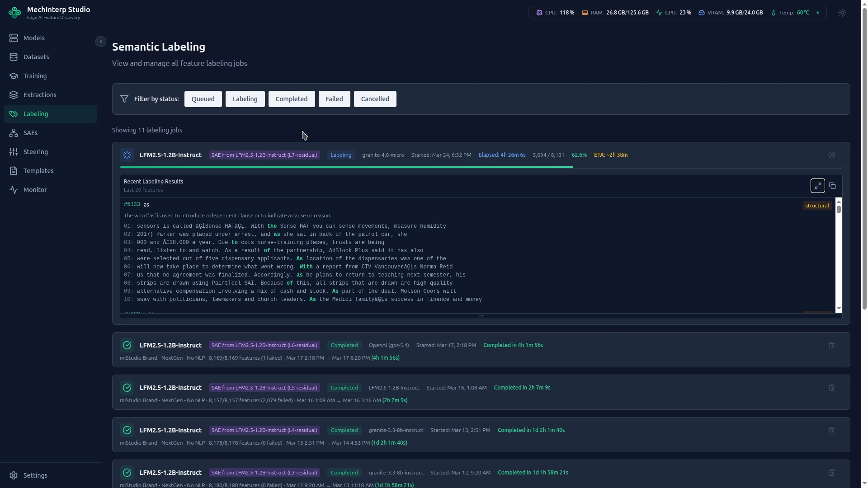The height and width of the screenshot is (488, 868).
Task: Delete the L6-residual completed job
Action: [832, 345]
